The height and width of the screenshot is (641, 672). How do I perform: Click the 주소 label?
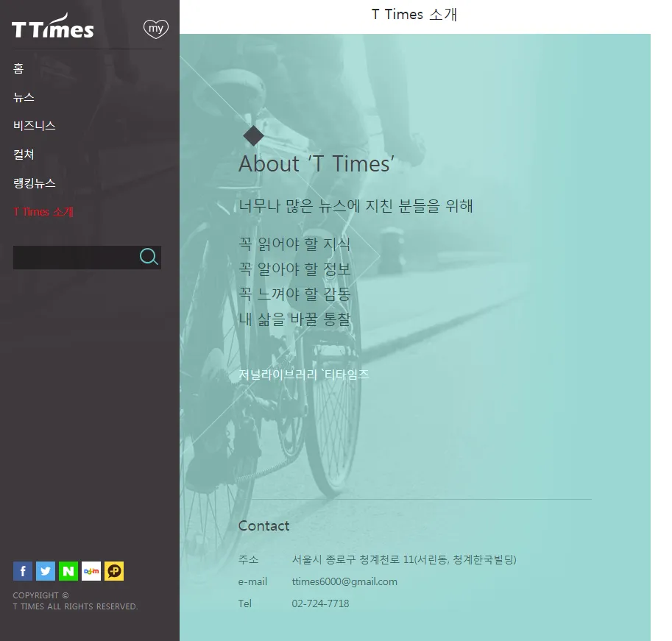pyautogui.click(x=249, y=559)
